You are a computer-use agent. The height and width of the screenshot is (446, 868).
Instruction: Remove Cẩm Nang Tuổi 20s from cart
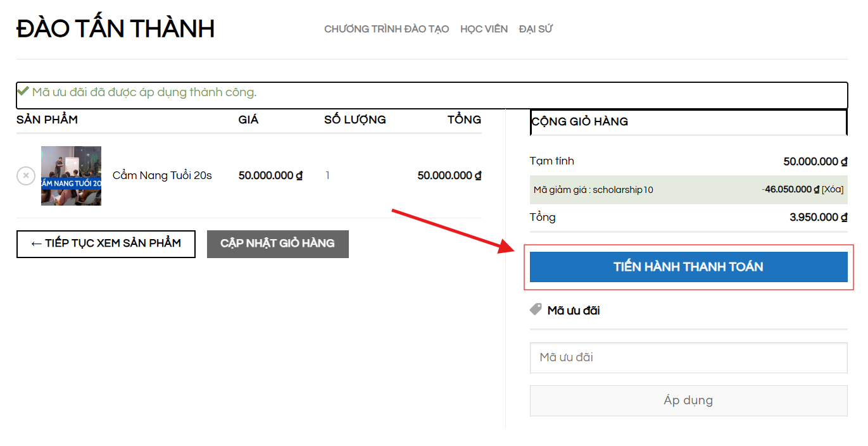[x=25, y=176]
